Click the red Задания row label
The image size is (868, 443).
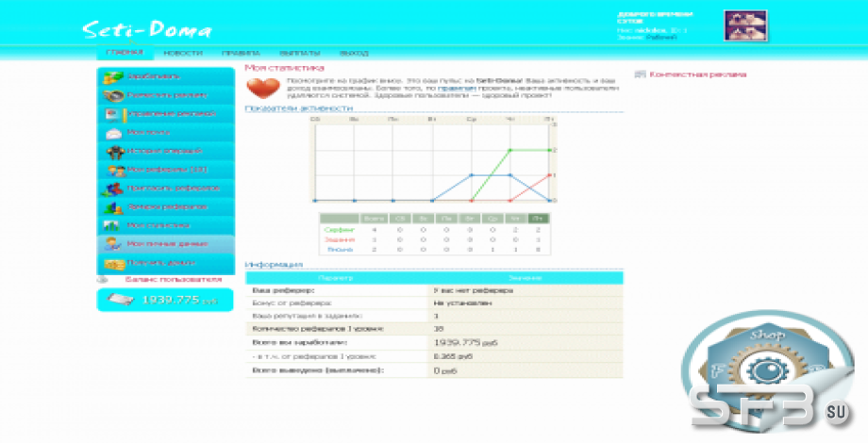coord(340,239)
